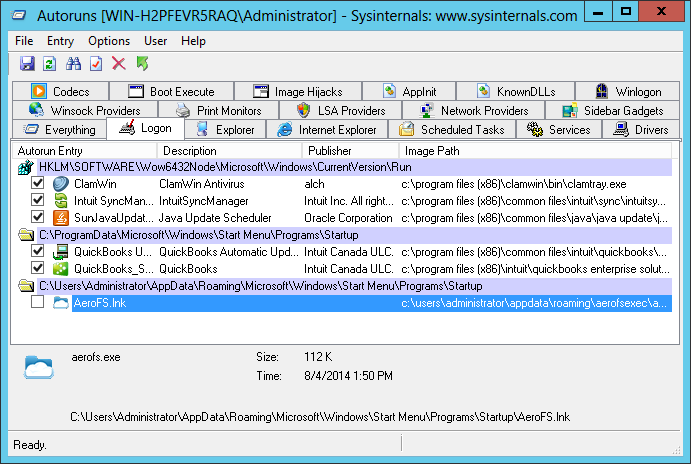The image size is (691, 464).
Task: Open the Help menu
Action: (x=193, y=41)
